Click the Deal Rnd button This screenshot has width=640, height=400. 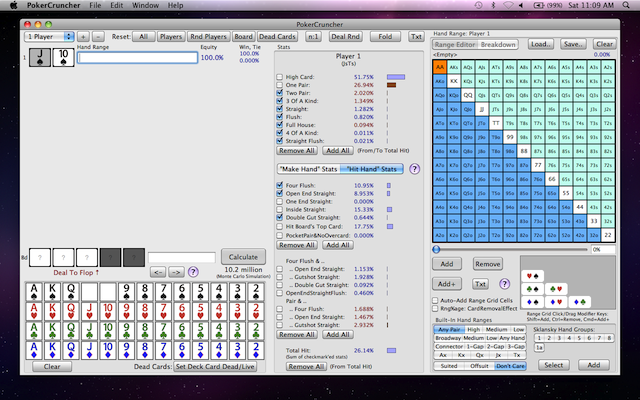tap(345, 36)
